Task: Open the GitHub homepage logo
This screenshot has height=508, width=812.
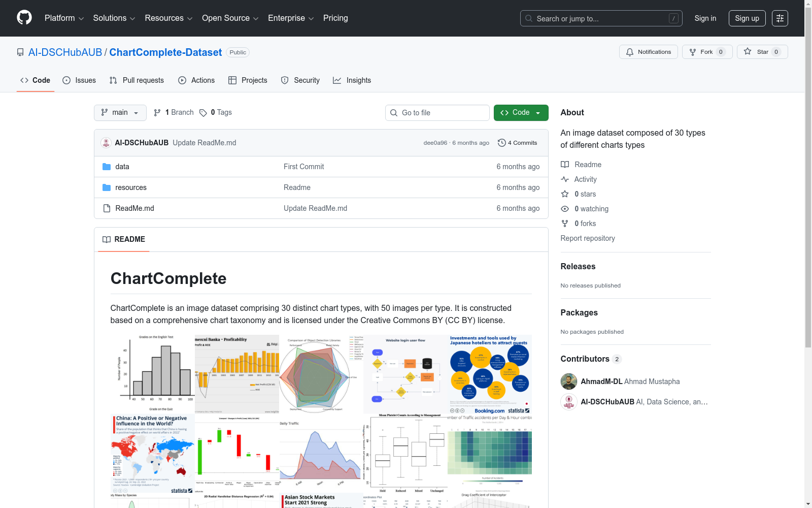Action: (24, 18)
